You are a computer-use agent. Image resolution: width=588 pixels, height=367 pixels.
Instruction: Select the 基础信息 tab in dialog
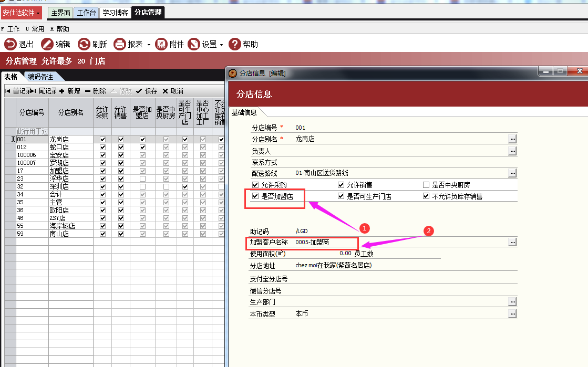tap(244, 112)
